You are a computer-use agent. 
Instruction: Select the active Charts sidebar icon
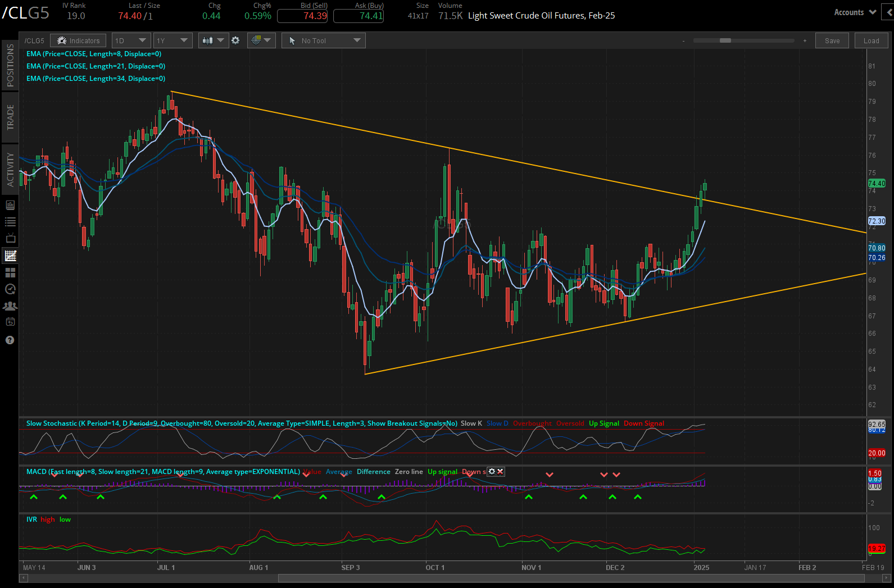click(10, 256)
